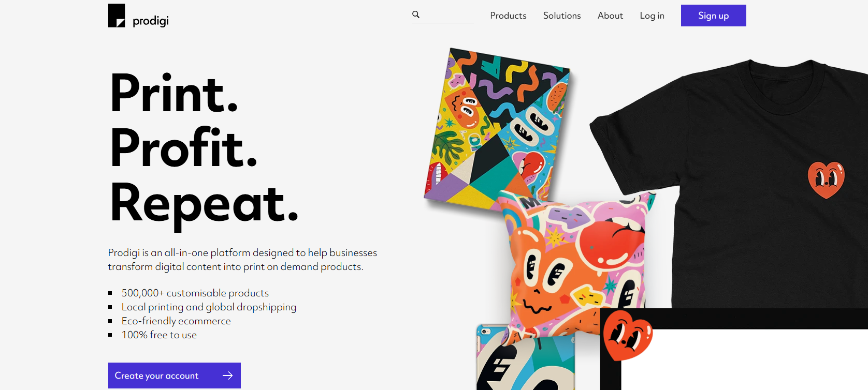
Task: Go to the Log in page
Action: point(652,16)
